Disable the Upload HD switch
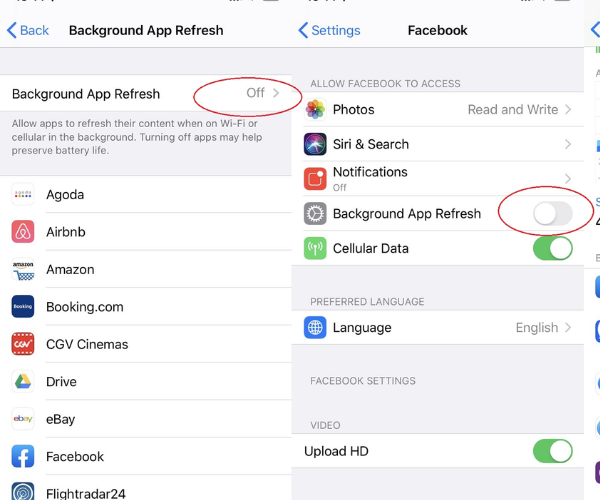Screen dimensions: 600x500 pyautogui.click(x=552, y=451)
